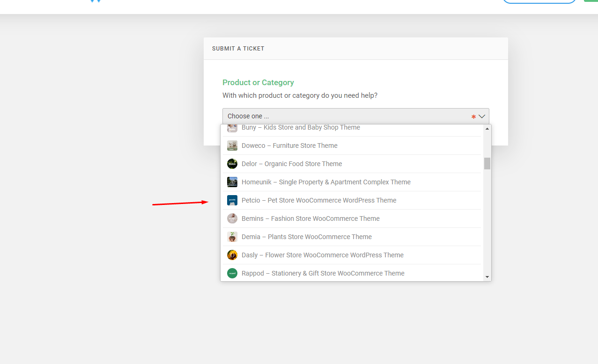Click the Bemins fashion store theme icon
Screen dimensions: 598x364
[x=232, y=218]
